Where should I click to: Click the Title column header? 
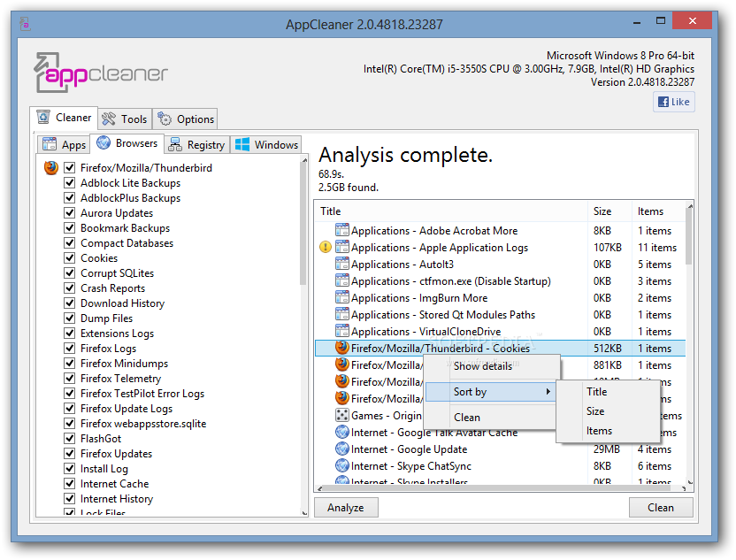[451, 211]
